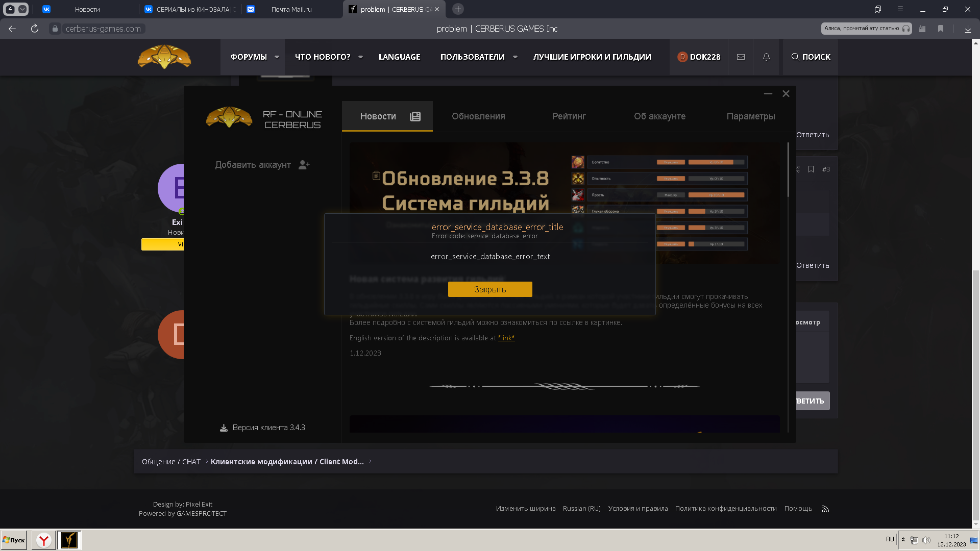Viewport: 980px width, 551px height.
Task: Open the Рейтинг tab
Action: (x=569, y=116)
